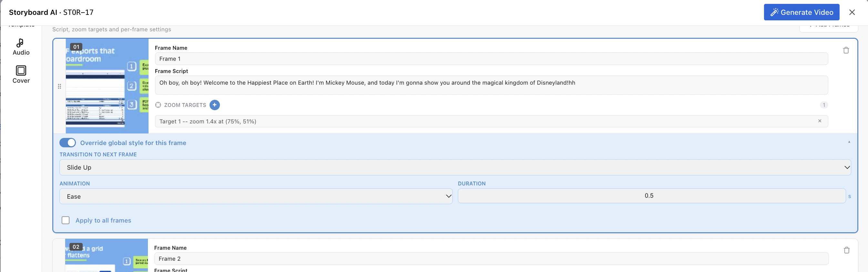Delete Frame 1 with trash icon

click(x=846, y=50)
